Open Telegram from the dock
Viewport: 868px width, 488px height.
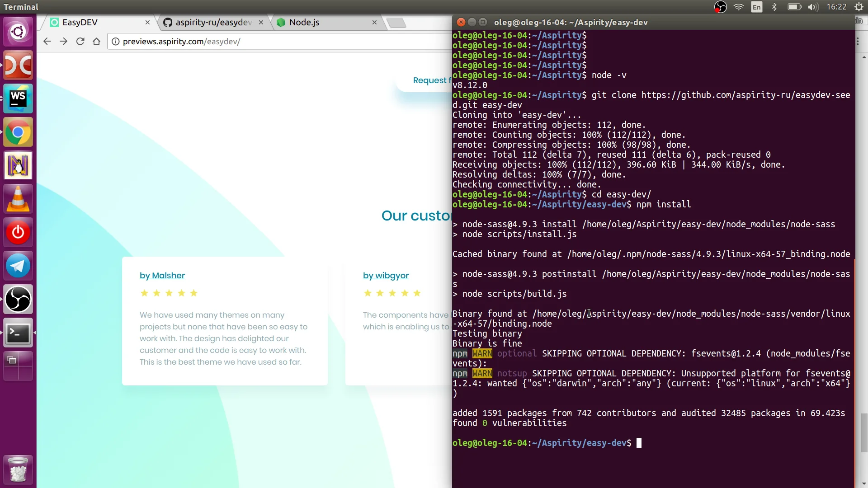point(18,266)
